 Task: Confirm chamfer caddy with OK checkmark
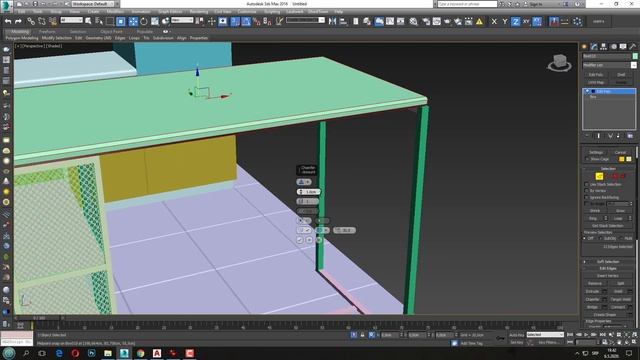pos(300,240)
